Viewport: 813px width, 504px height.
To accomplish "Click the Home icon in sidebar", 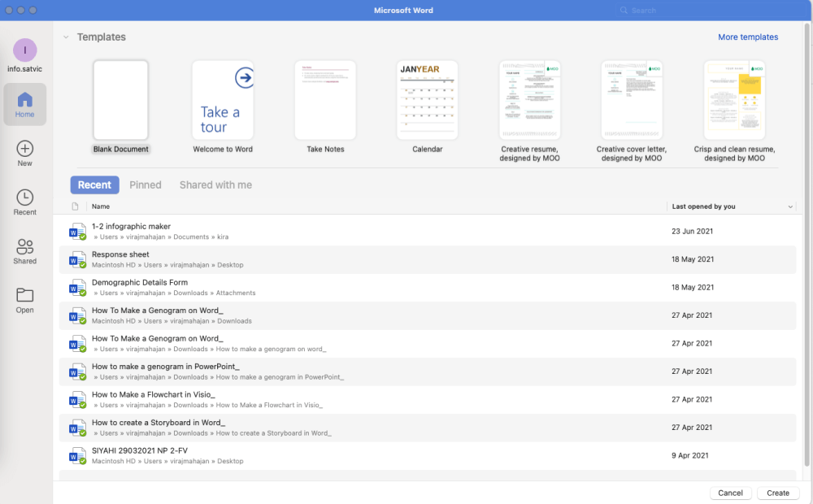I will tap(25, 101).
